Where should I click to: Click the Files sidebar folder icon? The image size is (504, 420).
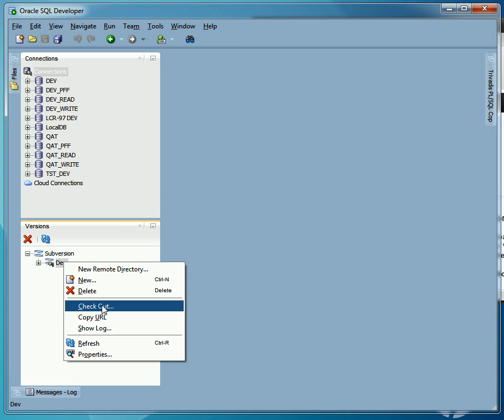coord(14,86)
